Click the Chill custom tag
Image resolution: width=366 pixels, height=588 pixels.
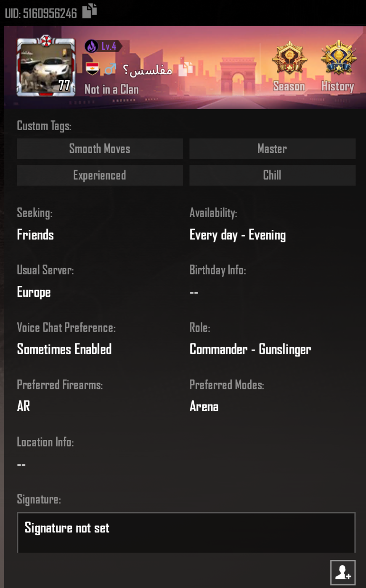click(x=272, y=175)
